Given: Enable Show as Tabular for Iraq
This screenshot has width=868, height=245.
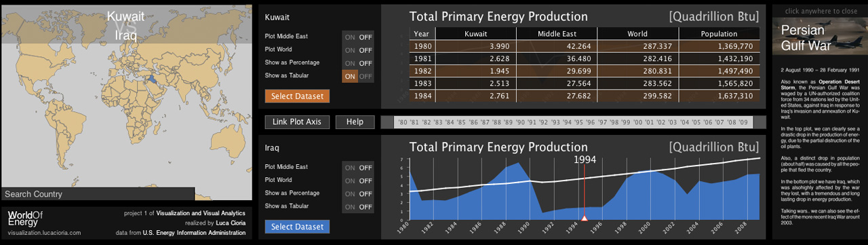Looking at the screenshot, I should coord(358,206).
